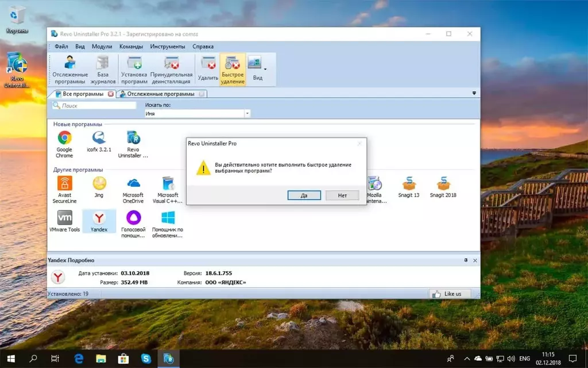The width and height of the screenshot is (588, 368).
Task: Launch Принудительная деинсталляция tool
Action: 171,70
